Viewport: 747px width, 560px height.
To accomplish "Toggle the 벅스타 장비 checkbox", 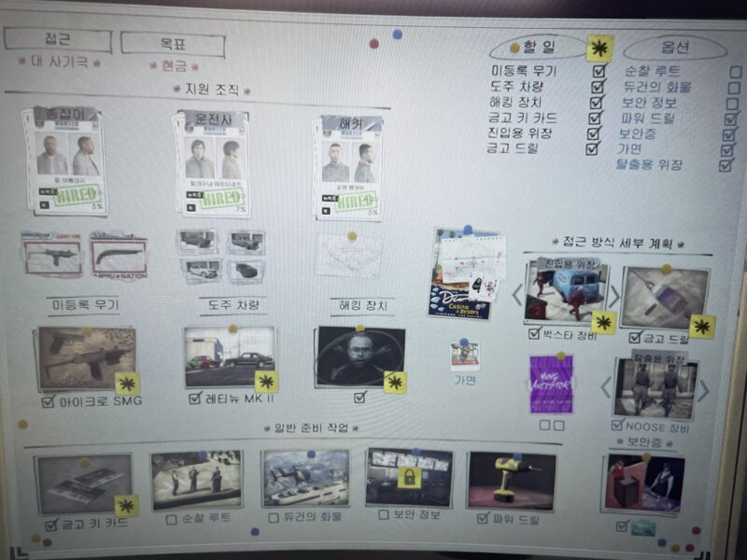I will click(x=534, y=333).
